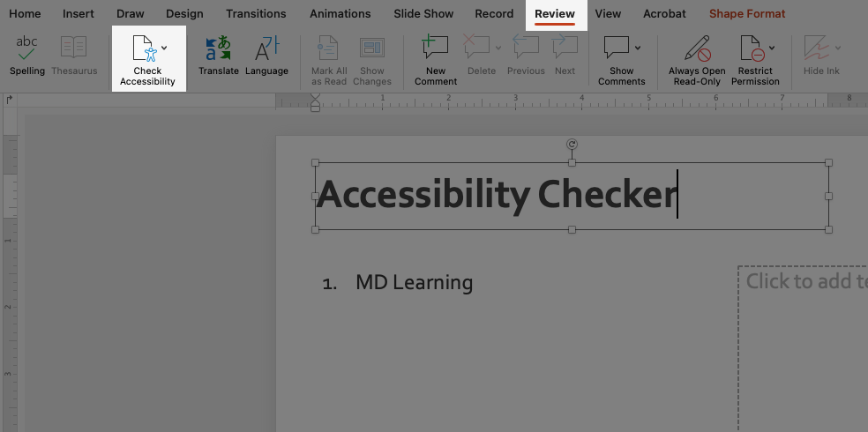
Task: Click the rotate handle above the title box
Action: coord(572,145)
